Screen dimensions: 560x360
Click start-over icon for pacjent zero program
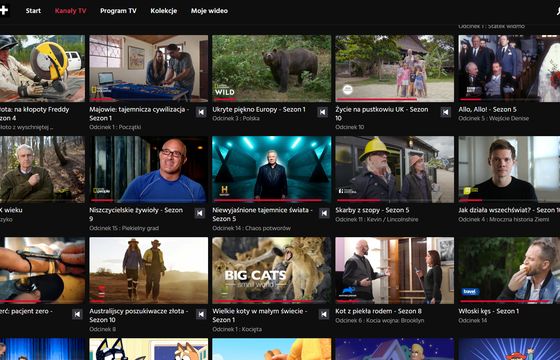77,314
